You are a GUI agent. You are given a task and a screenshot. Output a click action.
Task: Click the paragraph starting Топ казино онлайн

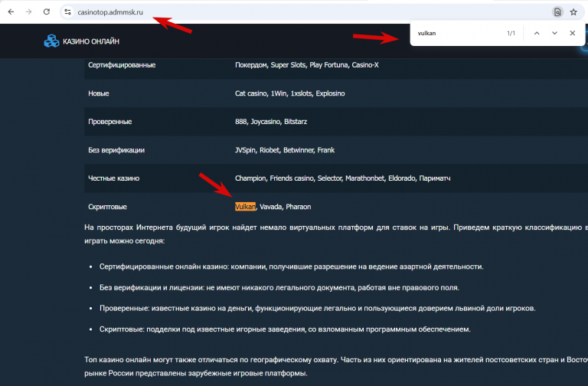point(336,367)
